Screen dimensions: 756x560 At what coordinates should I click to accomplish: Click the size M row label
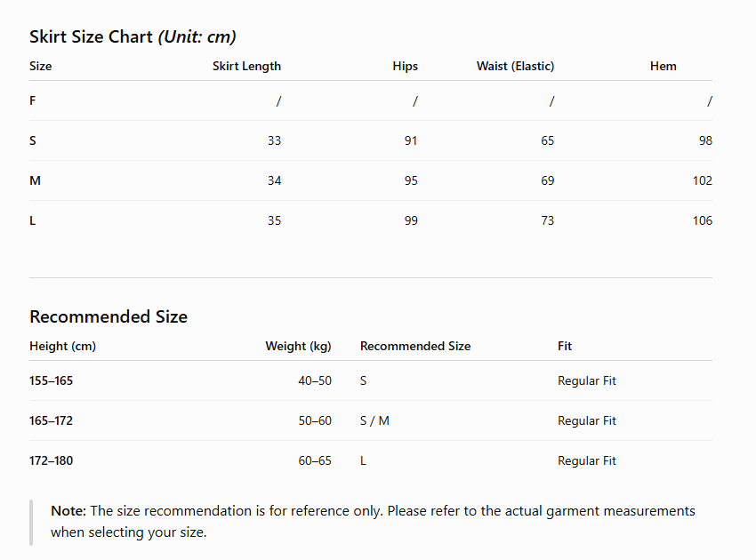[x=35, y=180]
